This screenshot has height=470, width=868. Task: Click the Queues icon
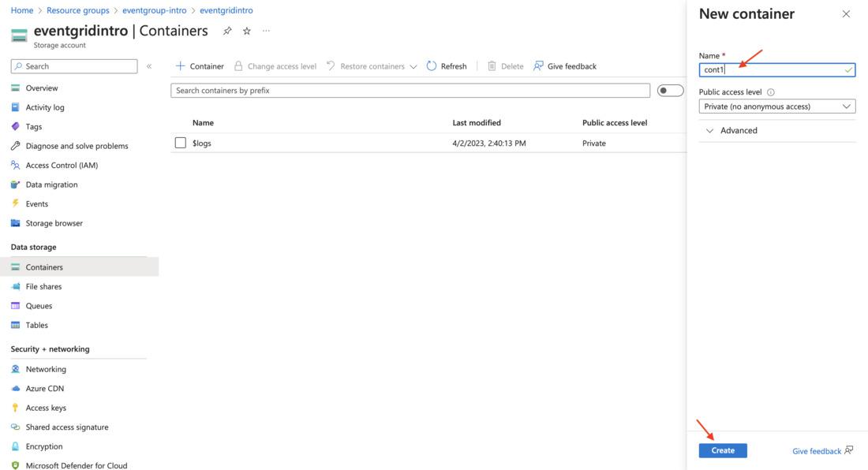16,306
